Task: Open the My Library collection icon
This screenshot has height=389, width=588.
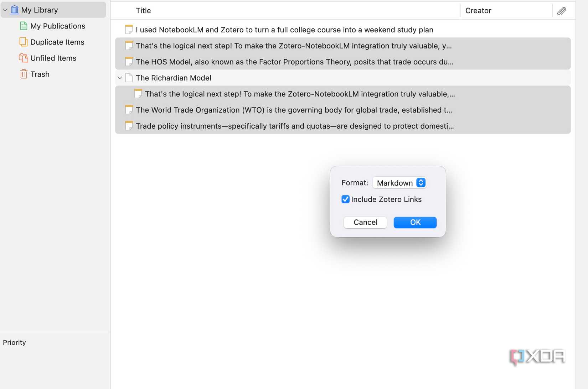Action: (x=14, y=10)
